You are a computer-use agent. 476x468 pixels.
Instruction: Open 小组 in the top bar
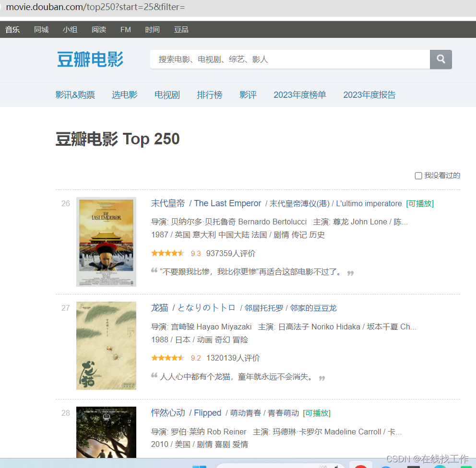(x=70, y=29)
